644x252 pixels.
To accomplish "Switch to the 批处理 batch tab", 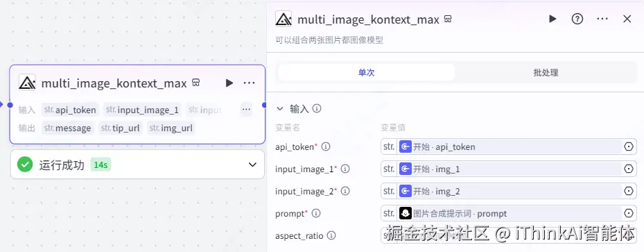I will [546, 73].
